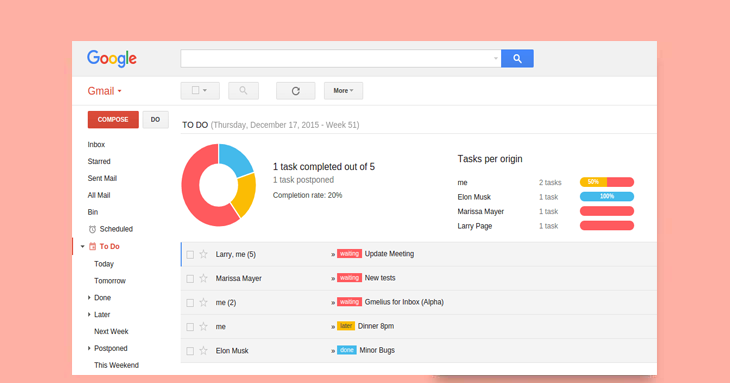Viewport: 730px width, 383px height.
Task: Open the Next Week label
Action: click(x=112, y=331)
